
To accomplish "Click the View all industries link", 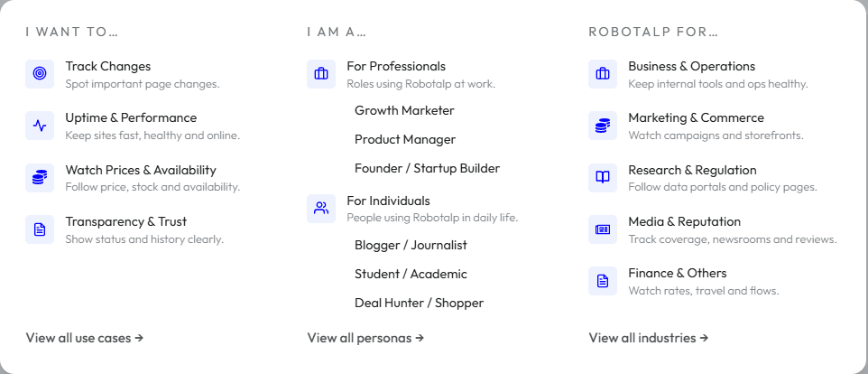I will 648,338.
